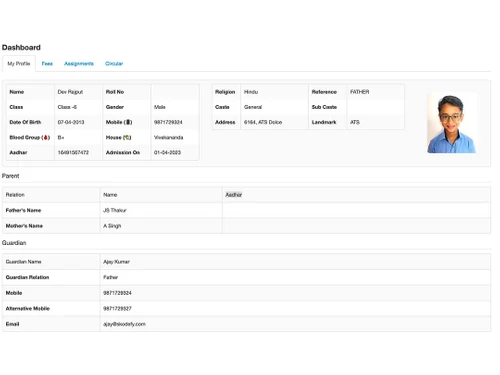Select the date of birth 07-04-2013
The height and width of the screenshot is (375, 500).
71,122
